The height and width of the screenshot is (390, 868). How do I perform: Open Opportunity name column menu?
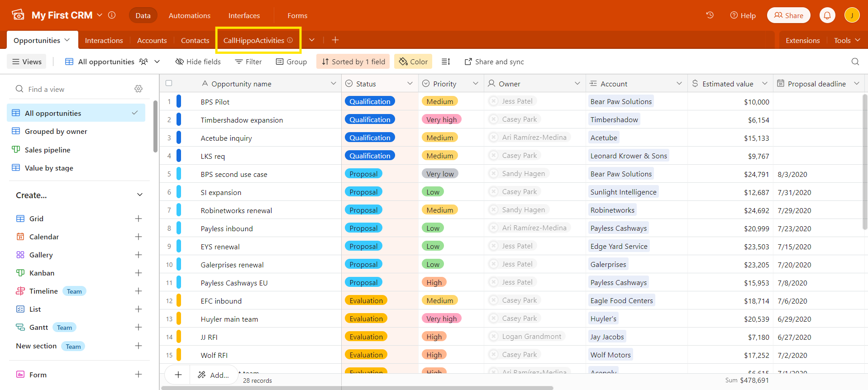tap(333, 83)
